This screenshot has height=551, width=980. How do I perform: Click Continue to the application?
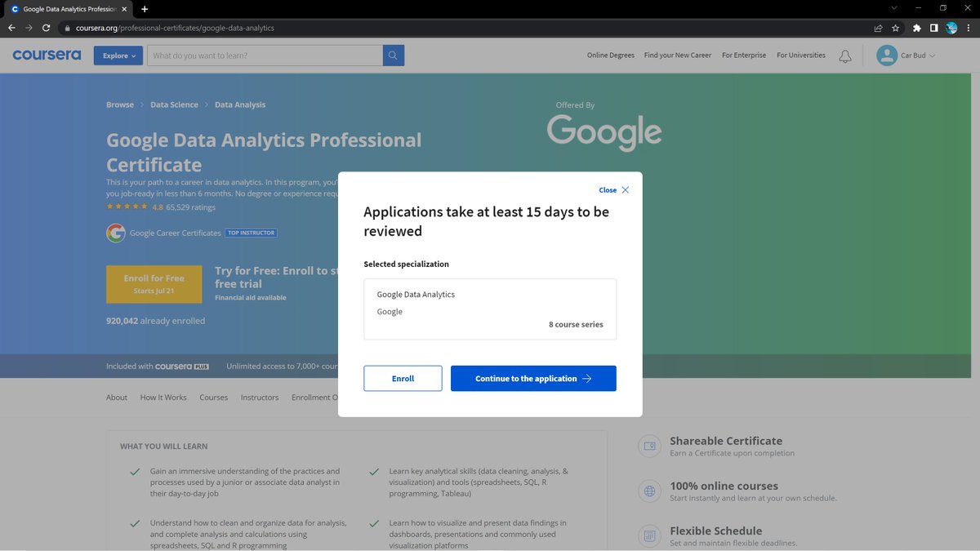533,378
